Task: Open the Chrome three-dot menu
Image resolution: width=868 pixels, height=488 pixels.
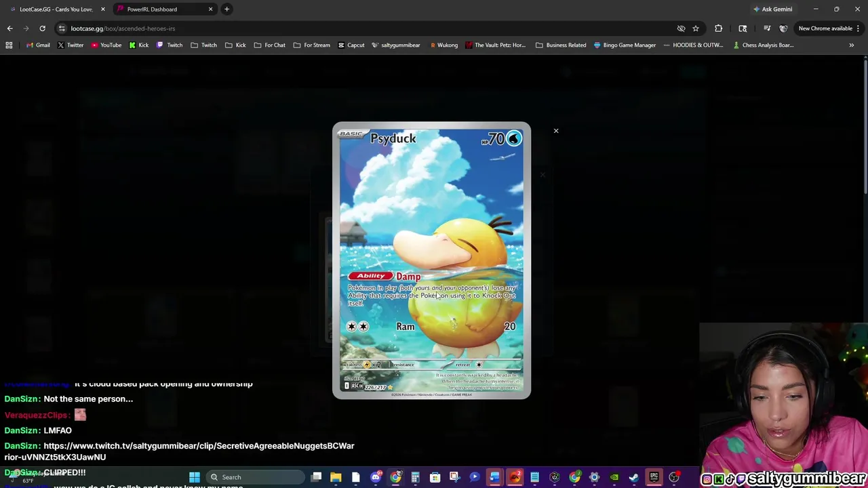Action: click(x=859, y=28)
